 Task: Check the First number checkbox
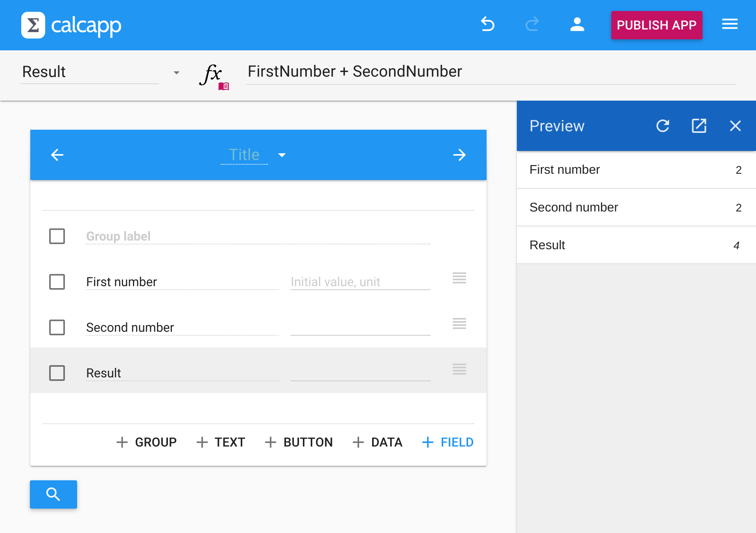click(x=57, y=282)
